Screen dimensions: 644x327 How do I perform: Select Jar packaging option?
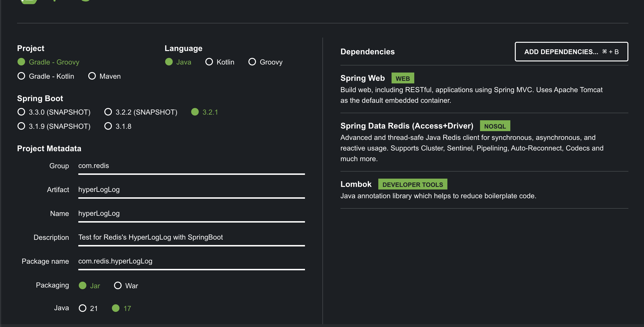pyautogui.click(x=89, y=286)
